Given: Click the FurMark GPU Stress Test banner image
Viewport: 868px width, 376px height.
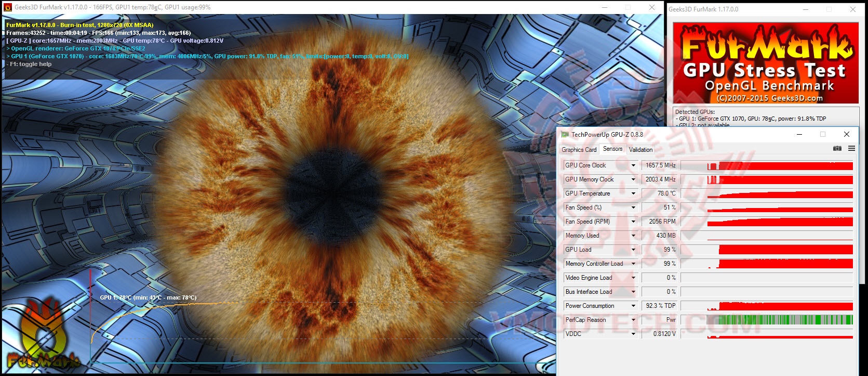Looking at the screenshot, I should point(766,63).
